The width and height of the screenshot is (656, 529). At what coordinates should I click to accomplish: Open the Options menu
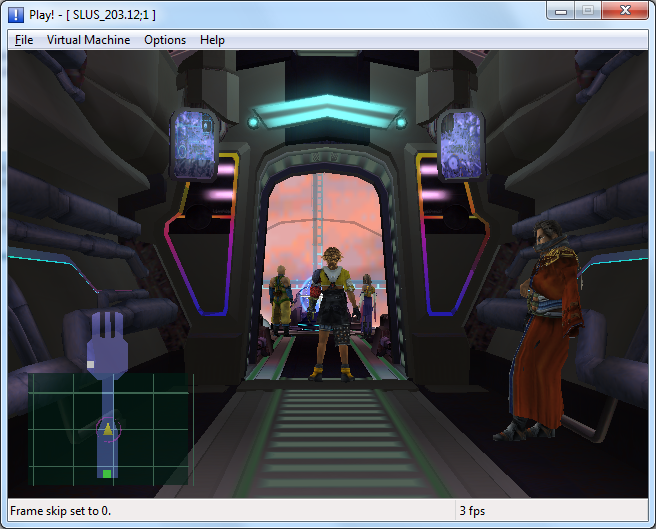click(x=165, y=40)
